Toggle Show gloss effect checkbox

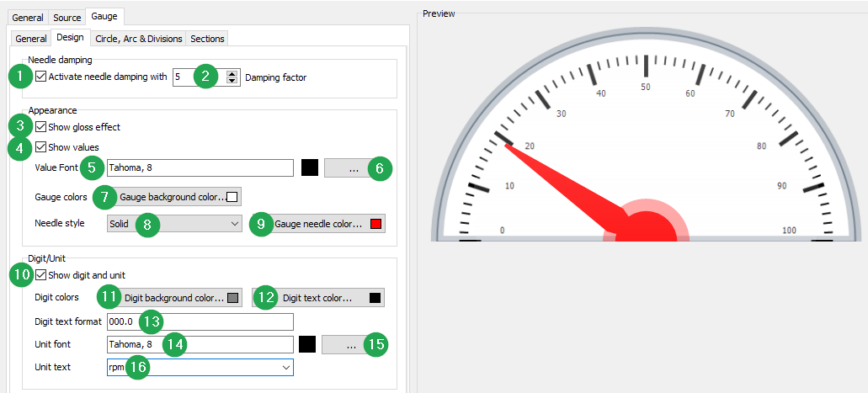(40, 127)
